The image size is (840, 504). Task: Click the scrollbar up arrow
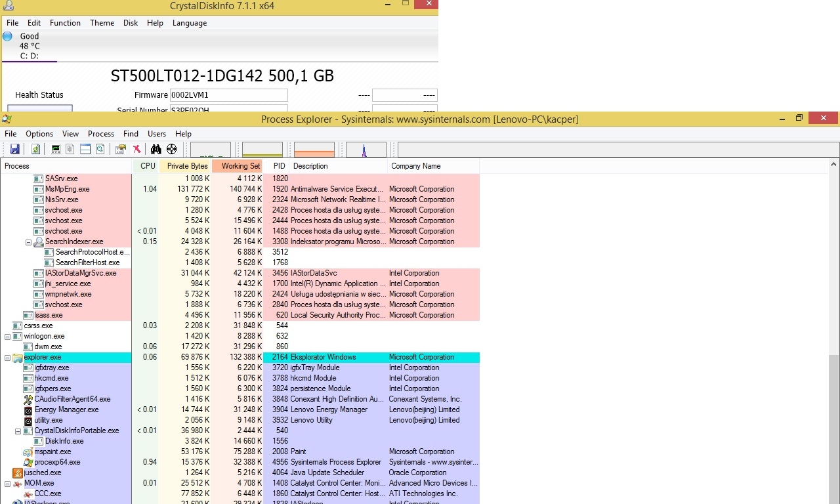(834, 164)
